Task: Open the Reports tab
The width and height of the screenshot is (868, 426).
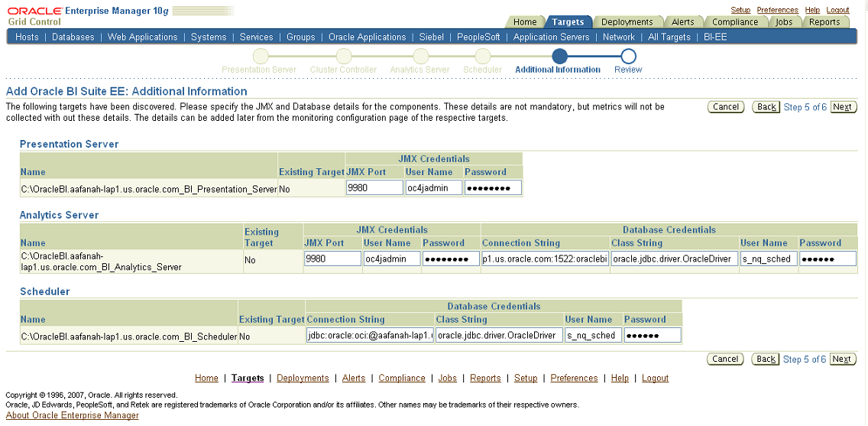Action: pos(824,22)
